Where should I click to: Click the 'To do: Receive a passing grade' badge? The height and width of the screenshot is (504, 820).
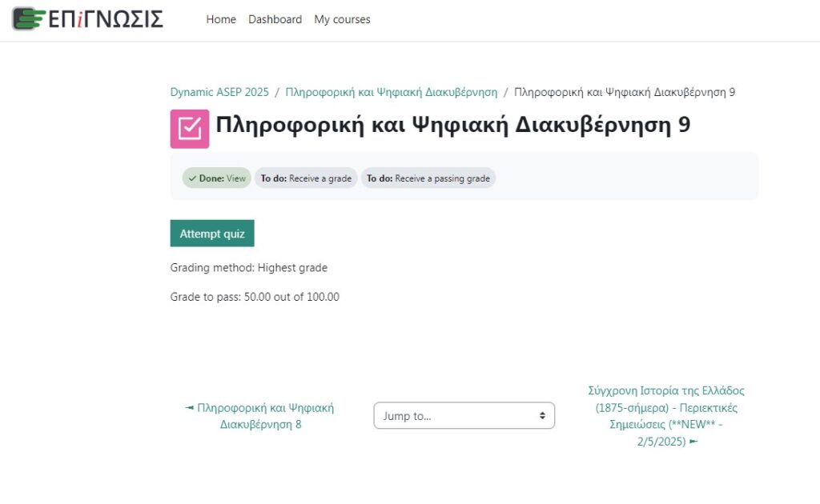click(428, 178)
